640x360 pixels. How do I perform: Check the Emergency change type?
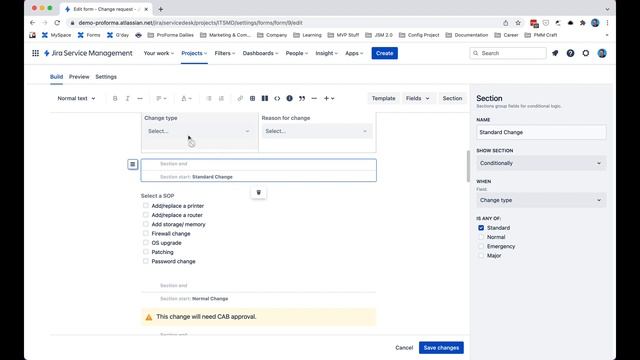pyautogui.click(x=481, y=247)
